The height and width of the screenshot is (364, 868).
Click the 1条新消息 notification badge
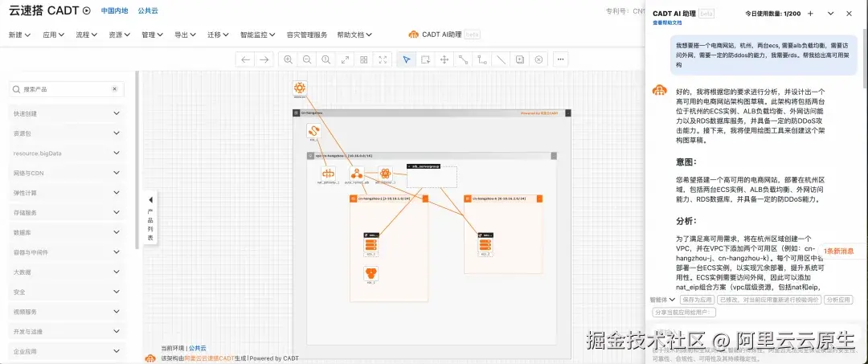[x=838, y=252]
